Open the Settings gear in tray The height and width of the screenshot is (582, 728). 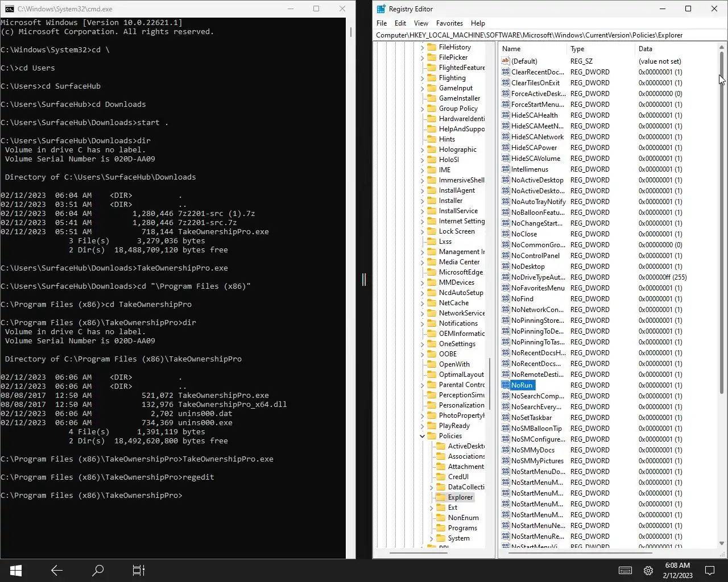(x=648, y=570)
